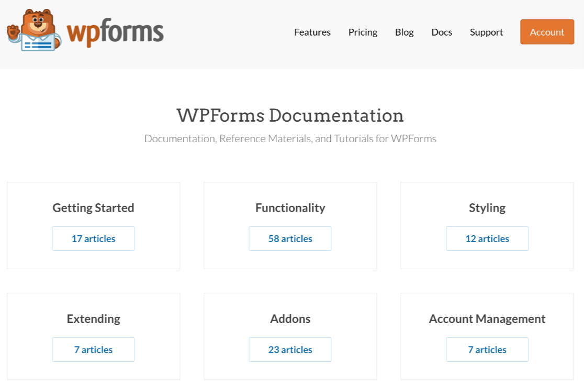Browse the 23 articles for Addons
584x392 pixels.
click(x=290, y=349)
